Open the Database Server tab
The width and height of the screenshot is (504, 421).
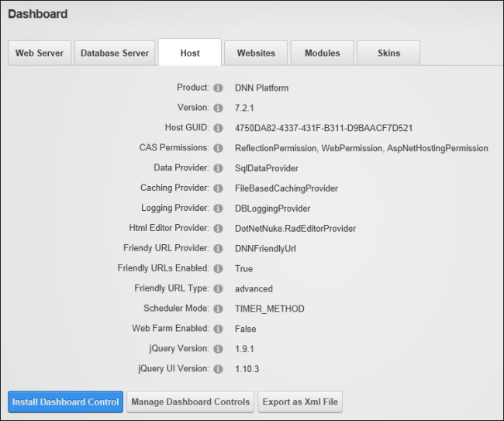coord(115,53)
